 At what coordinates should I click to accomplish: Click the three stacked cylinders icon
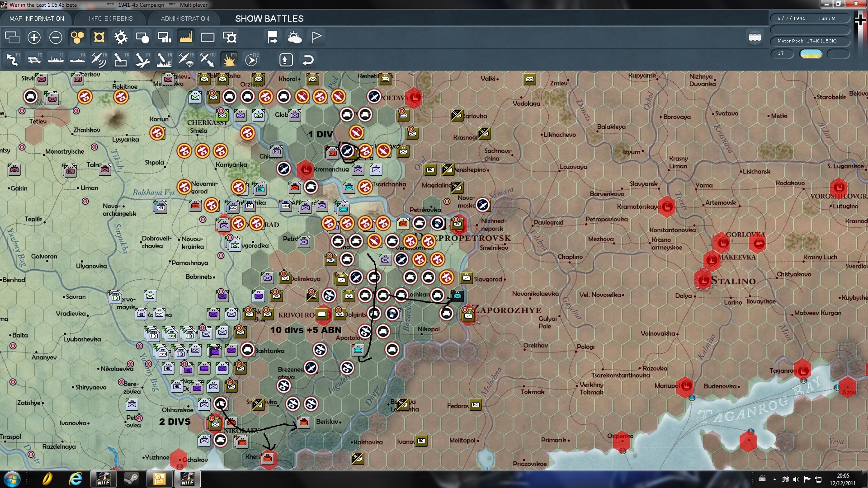755,37
